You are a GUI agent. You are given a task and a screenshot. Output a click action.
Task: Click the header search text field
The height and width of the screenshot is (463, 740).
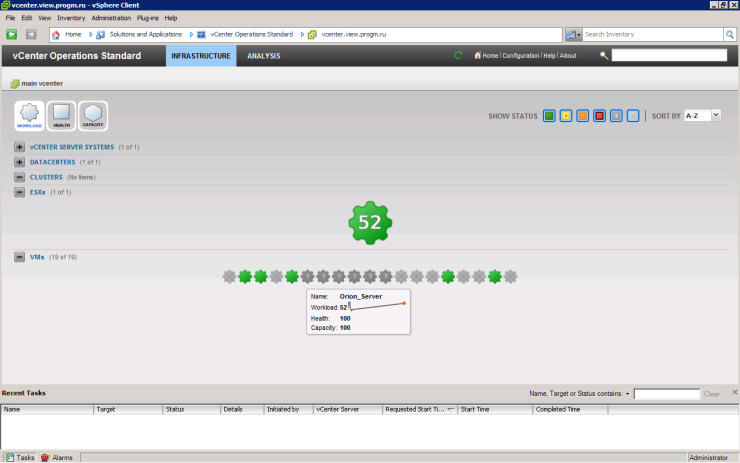[x=669, y=55]
